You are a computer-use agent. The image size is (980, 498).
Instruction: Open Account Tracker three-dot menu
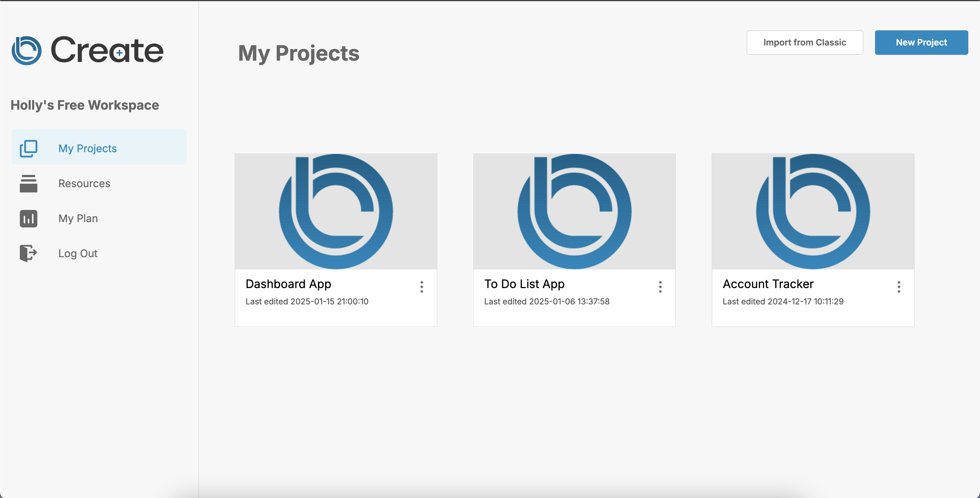tap(899, 287)
